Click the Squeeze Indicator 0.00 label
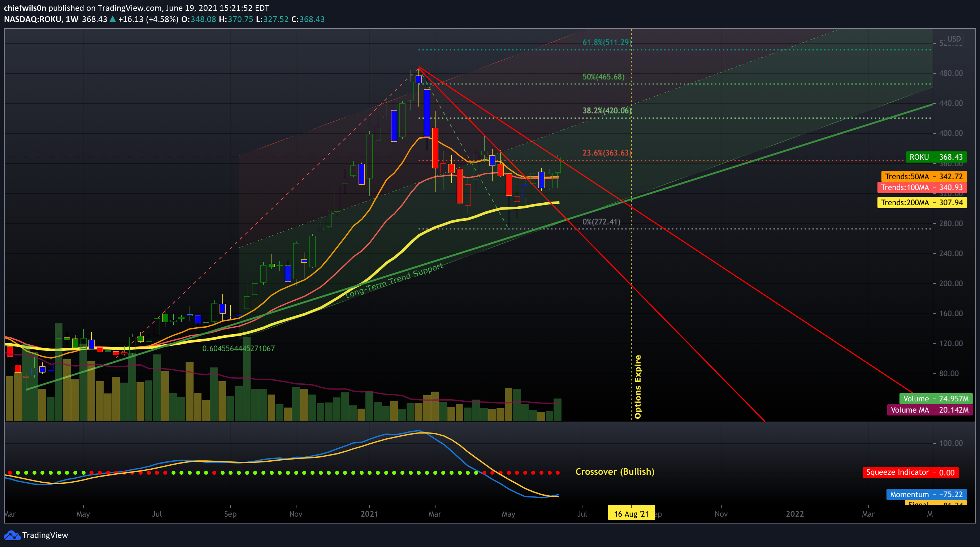This screenshot has height=547, width=980. 910,472
